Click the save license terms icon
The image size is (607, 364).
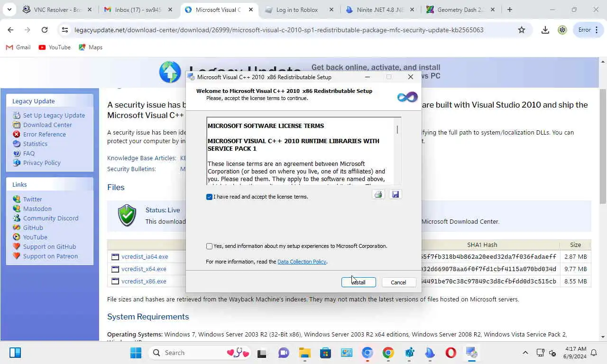(x=395, y=194)
